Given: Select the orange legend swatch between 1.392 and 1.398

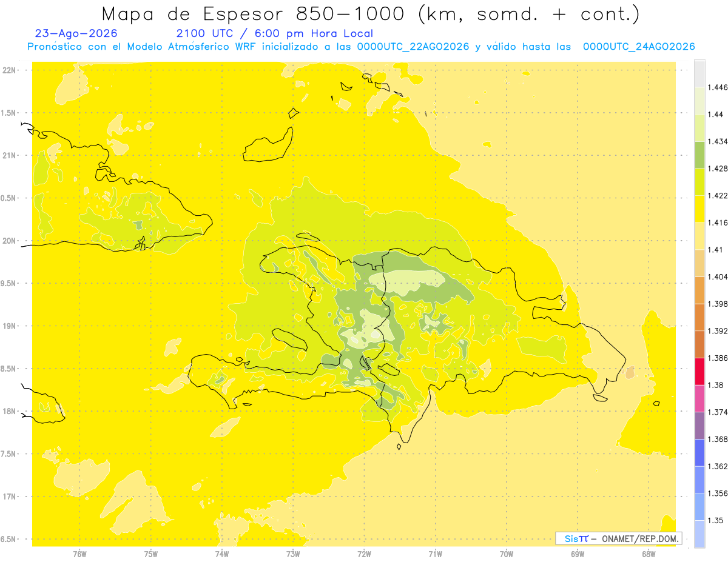Looking at the screenshot, I should click(699, 317).
